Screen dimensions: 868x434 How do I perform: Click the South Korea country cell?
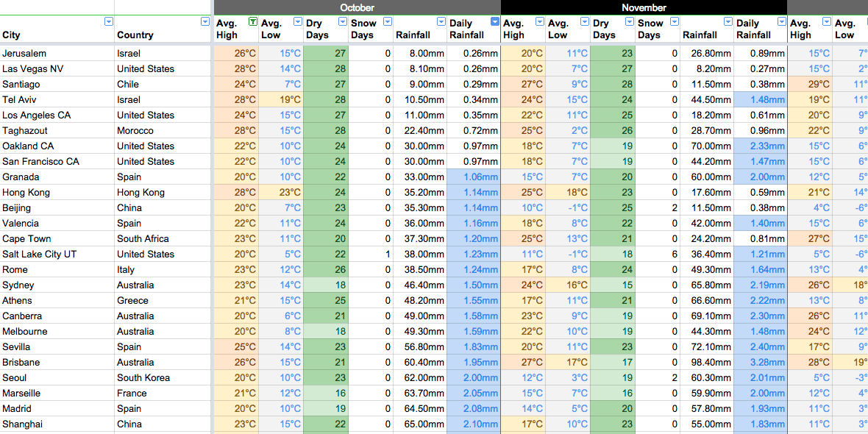click(163, 378)
